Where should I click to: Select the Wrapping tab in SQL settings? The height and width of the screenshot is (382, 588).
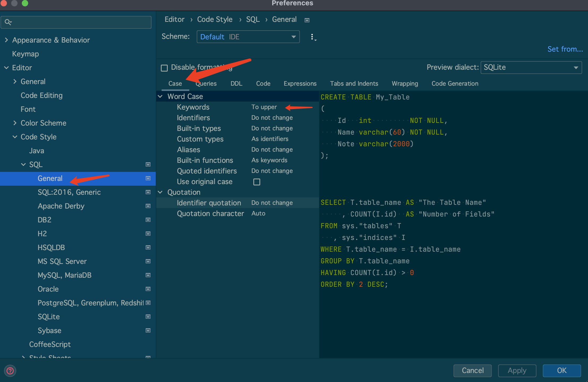(405, 84)
